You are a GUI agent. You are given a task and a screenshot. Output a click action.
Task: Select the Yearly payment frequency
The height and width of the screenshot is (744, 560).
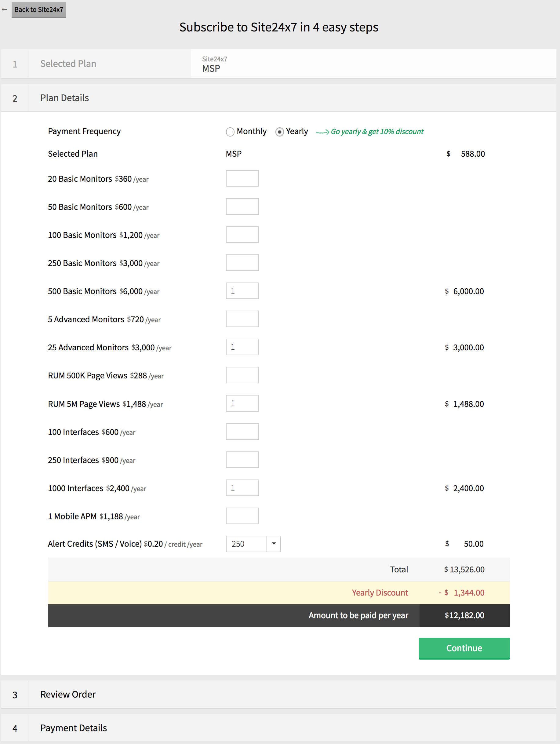coord(279,132)
